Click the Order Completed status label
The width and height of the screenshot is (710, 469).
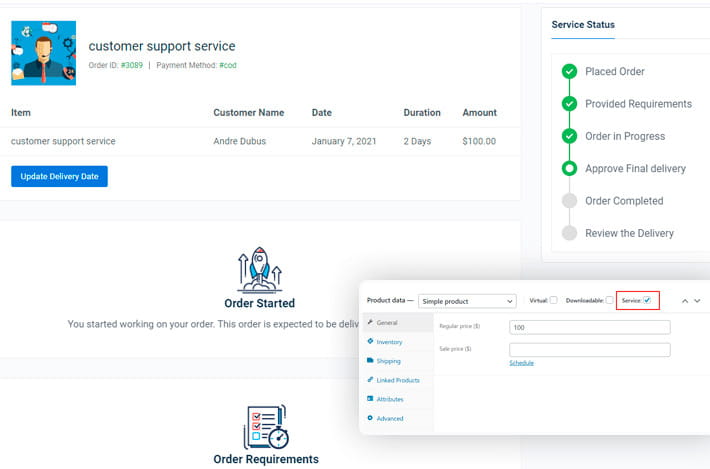click(x=624, y=201)
